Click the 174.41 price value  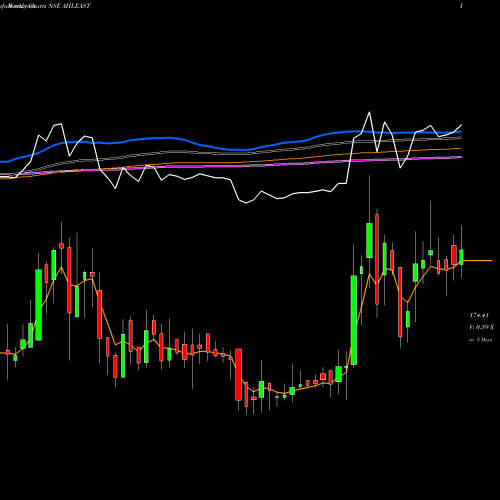click(479, 315)
